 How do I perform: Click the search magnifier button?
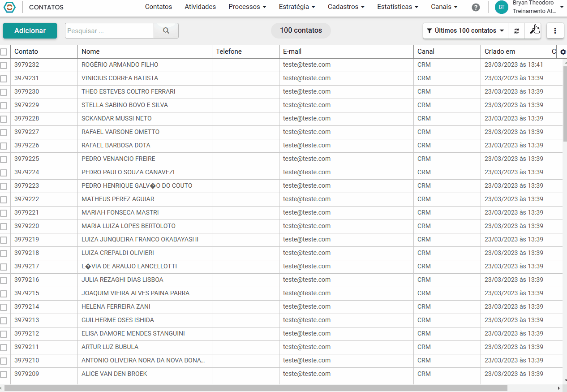166,30
